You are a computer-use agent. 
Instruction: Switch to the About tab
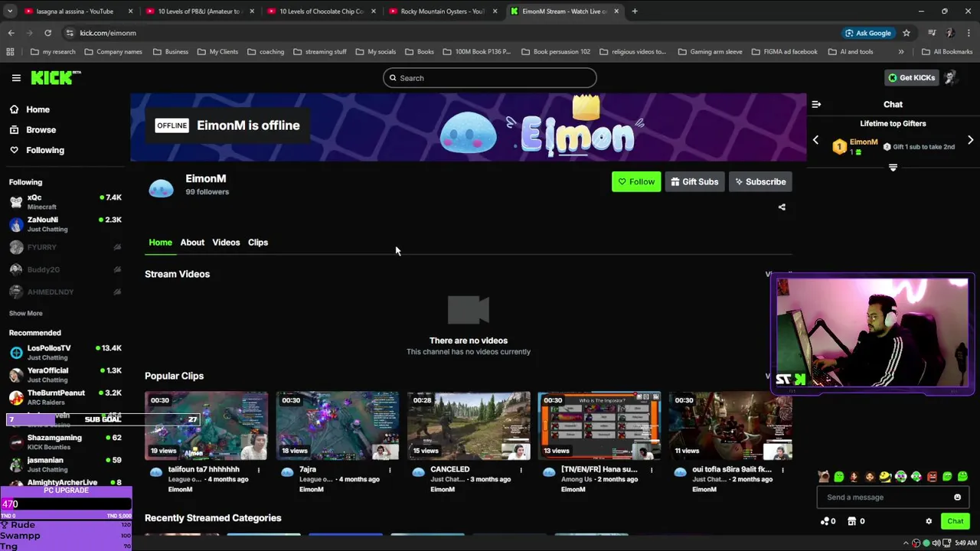192,243
